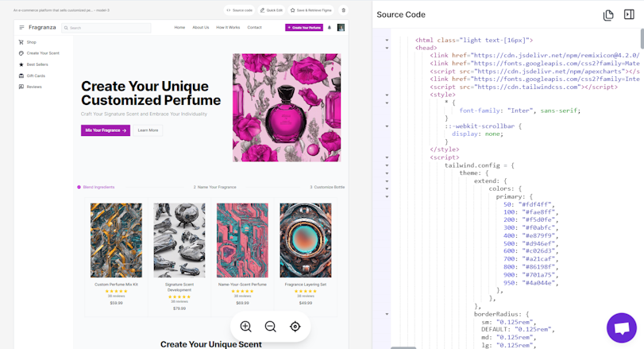Click the Fragranza logo text

42,28
